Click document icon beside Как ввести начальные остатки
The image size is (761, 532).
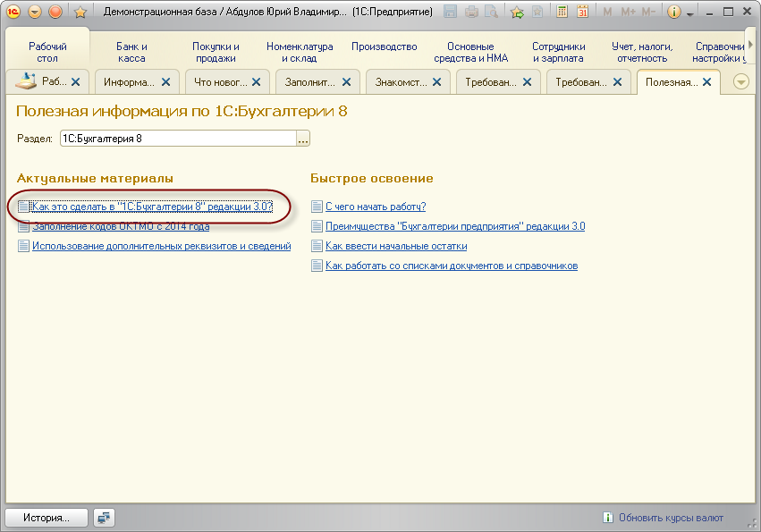click(x=317, y=246)
